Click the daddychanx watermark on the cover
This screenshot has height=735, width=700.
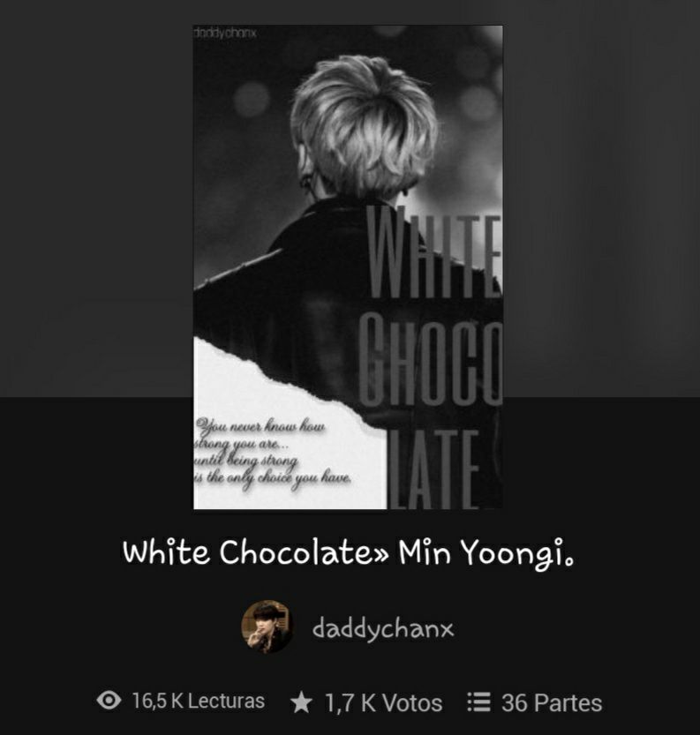[x=224, y=33]
